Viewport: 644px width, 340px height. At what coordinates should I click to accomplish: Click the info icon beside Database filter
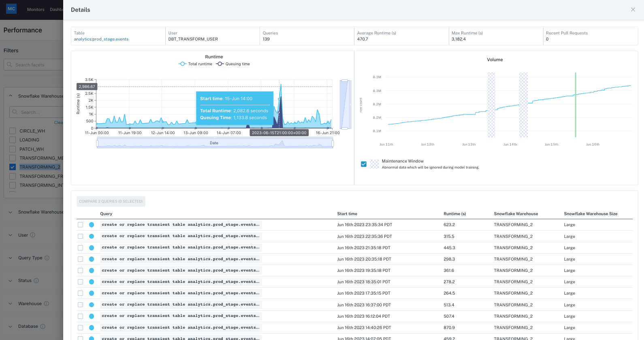43,326
